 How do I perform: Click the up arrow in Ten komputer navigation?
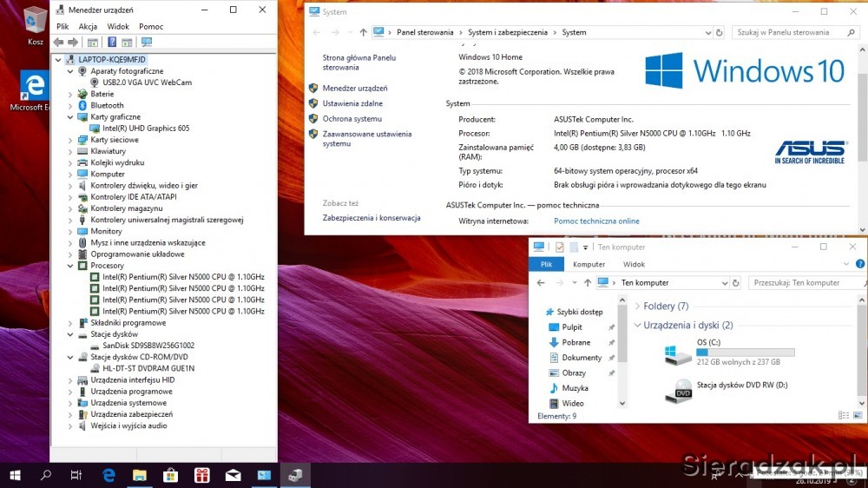[x=588, y=283]
